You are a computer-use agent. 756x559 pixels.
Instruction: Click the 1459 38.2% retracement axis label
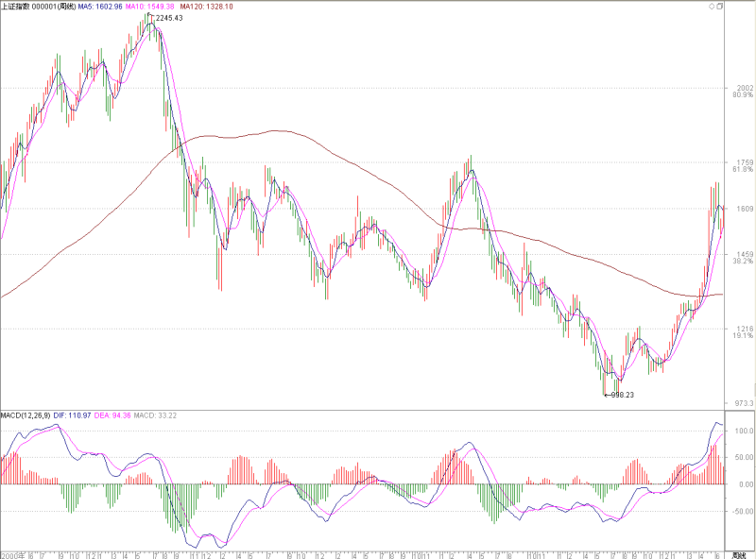tap(743, 258)
